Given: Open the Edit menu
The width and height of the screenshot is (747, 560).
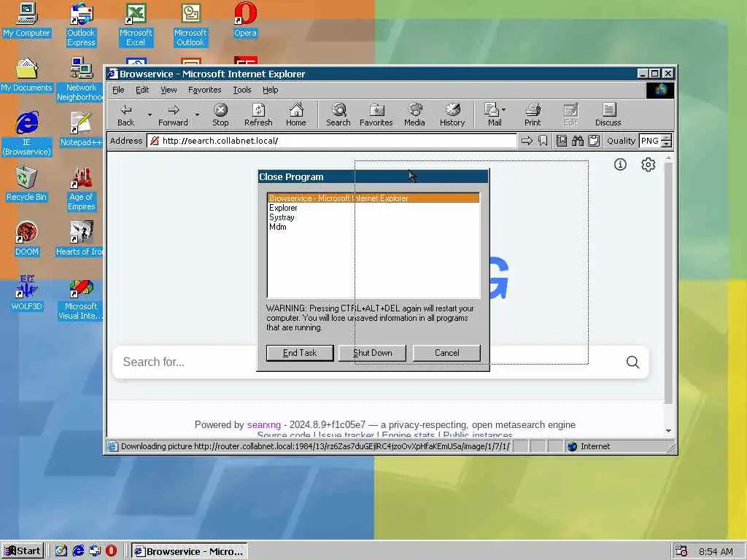Looking at the screenshot, I should tap(142, 90).
